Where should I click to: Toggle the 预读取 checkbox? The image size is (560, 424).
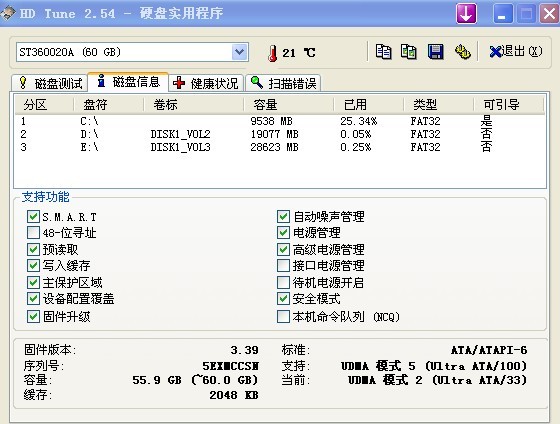pyautogui.click(x=33, y=249)
